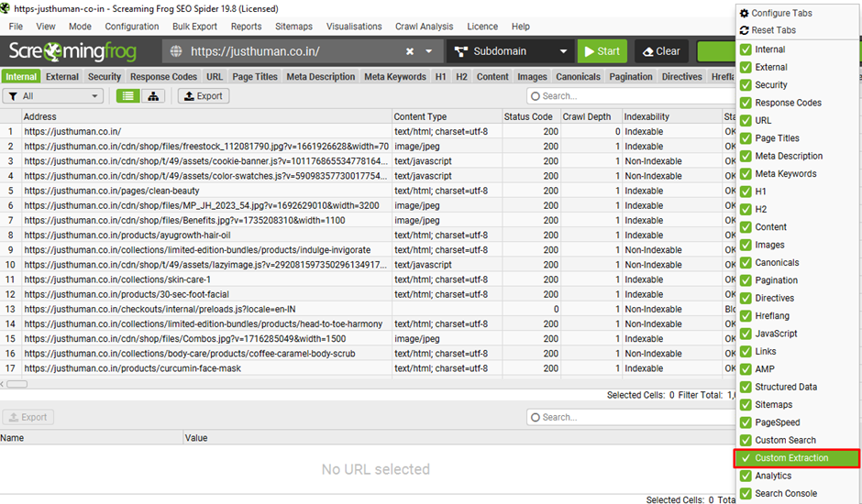Click the horizontal scrollbar under the table
This screenshot has height=504, width=862.
[17, 384]
